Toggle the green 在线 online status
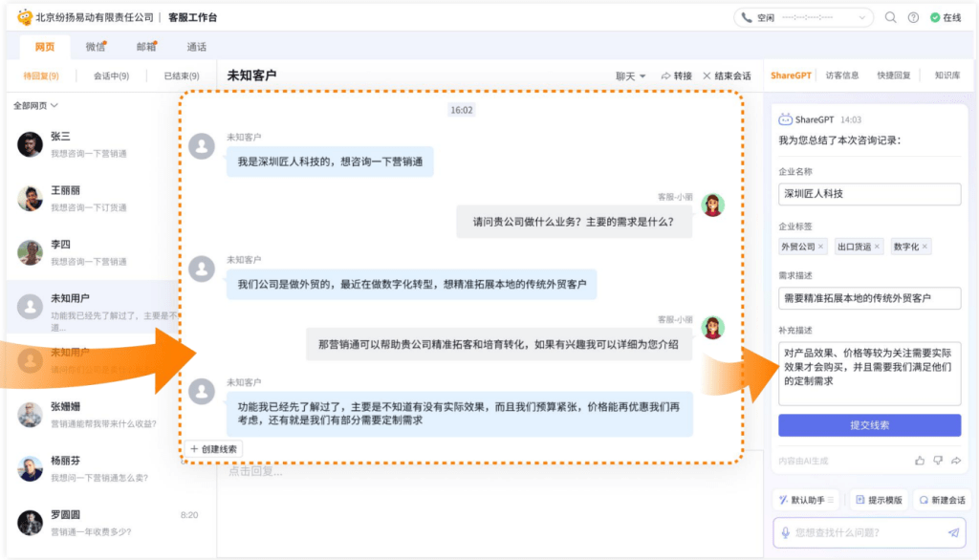This screenshot has width=979, height=560. [x=945, y=17]
